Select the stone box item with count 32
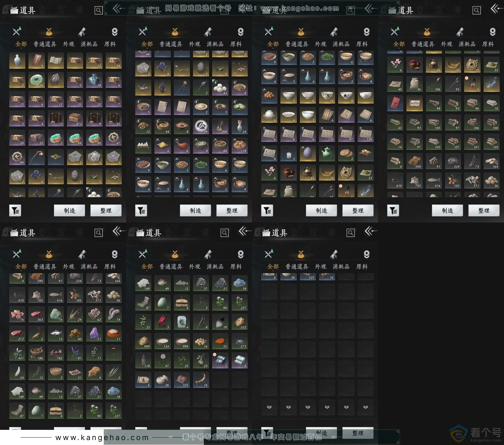Image resolution: width=504 pixels, height=445 pixels. click(36, 138)
